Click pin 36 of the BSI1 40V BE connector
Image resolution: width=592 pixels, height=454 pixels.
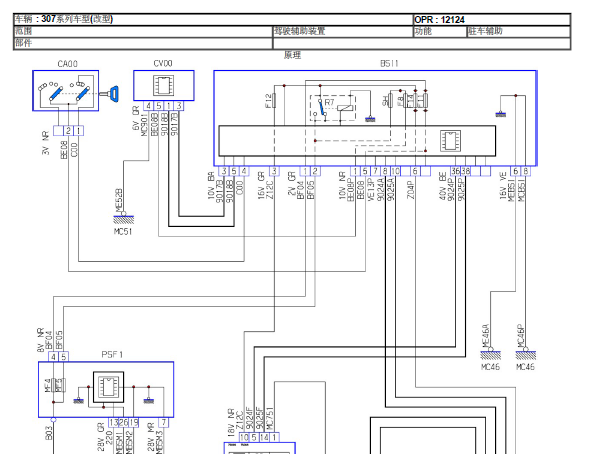pyautogui.click(x=455, y=171)
